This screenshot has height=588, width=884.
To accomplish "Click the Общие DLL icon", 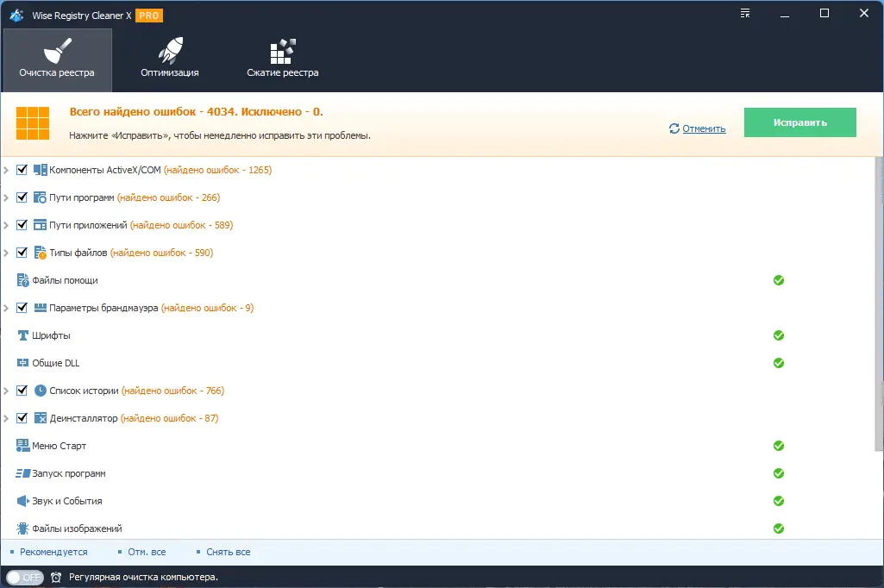I will tap(23, 363).
